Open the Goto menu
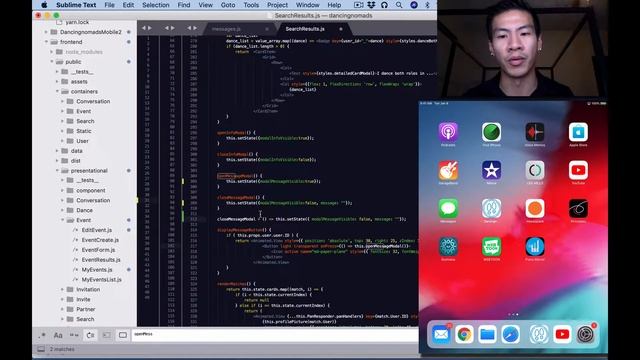The height and width of the screenshot is (360, 640). [x=228, y=5]
